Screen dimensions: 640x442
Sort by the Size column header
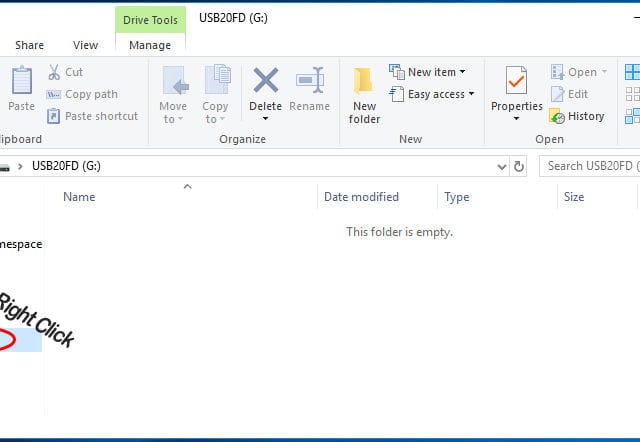pos(574,197)
